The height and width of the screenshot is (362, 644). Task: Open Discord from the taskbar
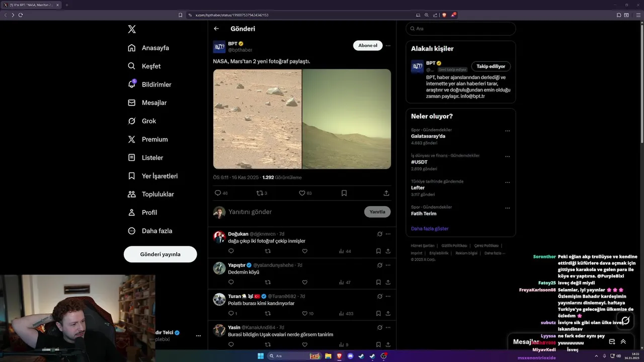pyautogui.click(x=350, y=356)
